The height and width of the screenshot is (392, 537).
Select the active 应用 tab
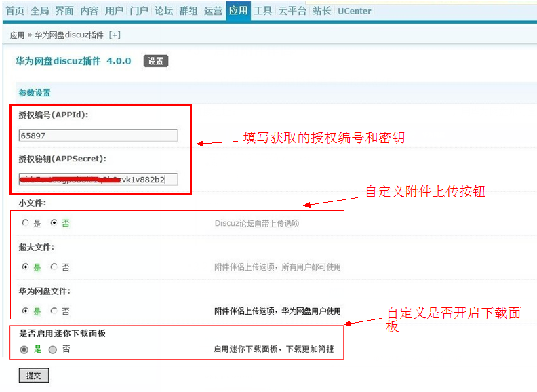(239, 11)
